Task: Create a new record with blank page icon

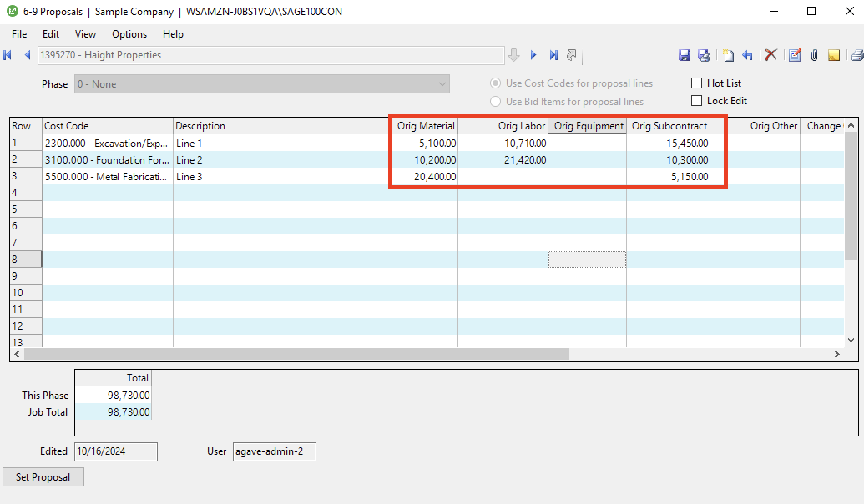Action: [x=728, y=55]
